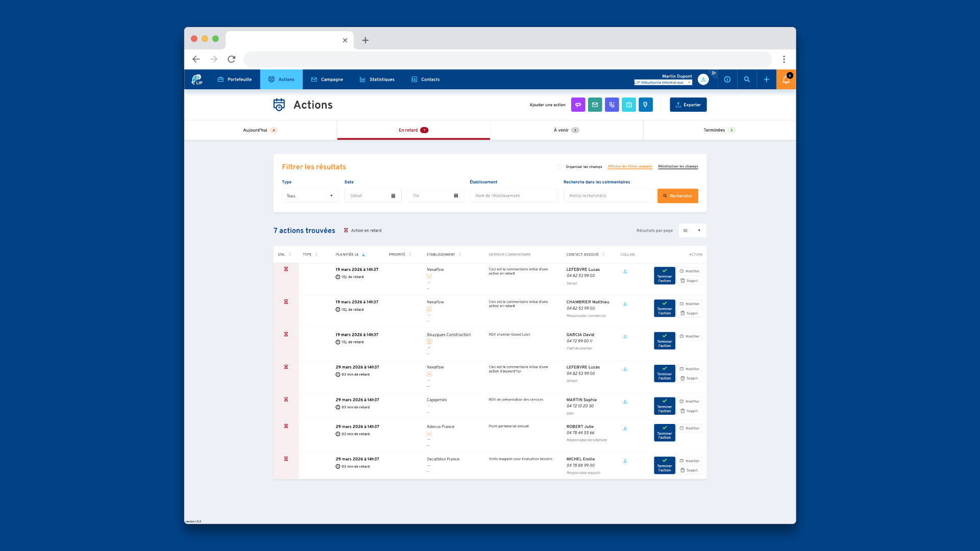
Task: Open search using the magnifier icon
Action: click(747, 80)
